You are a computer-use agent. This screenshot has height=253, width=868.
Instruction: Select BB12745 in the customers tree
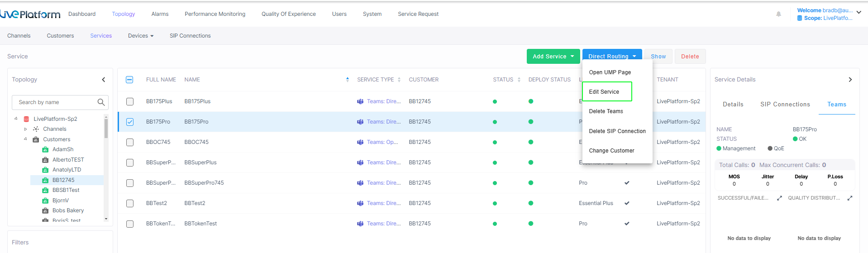(x=63, y=180)
